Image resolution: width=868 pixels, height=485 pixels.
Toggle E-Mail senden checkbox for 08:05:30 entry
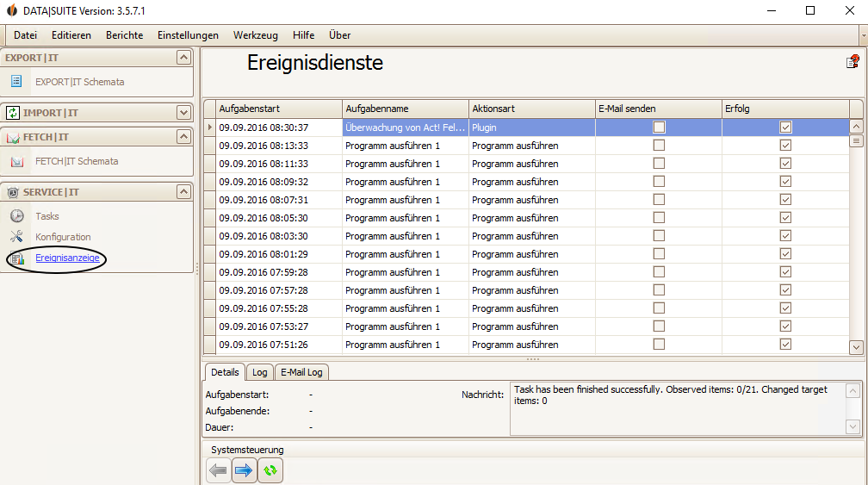[x=659, y=218]
